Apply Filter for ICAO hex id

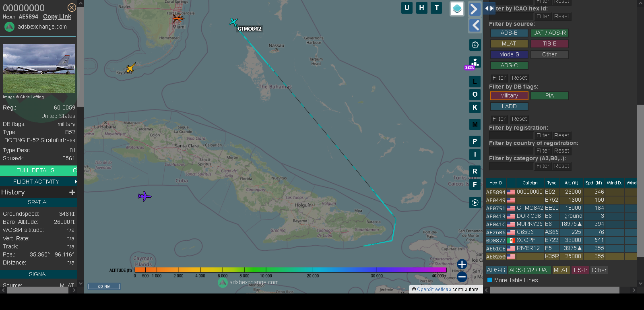click(543, 17)
